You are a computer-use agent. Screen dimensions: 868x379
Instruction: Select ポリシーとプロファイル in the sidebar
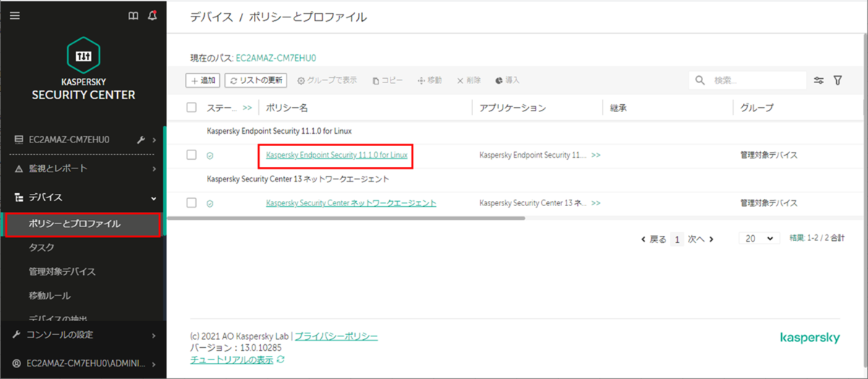tap(82, 224)
